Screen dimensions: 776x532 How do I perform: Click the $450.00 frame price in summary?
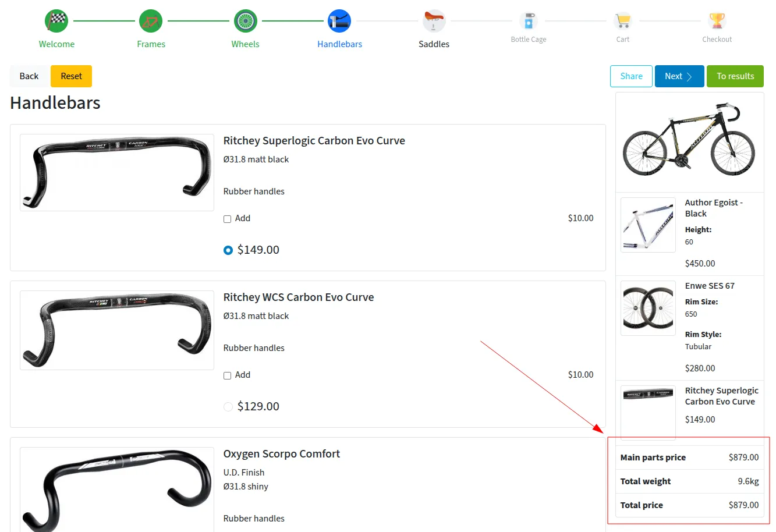[x=700, y=264]
